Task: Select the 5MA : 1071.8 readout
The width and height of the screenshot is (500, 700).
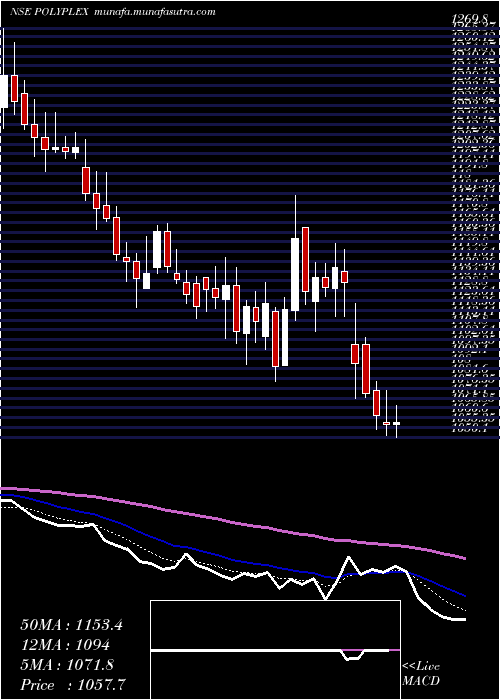Action: 67,665
